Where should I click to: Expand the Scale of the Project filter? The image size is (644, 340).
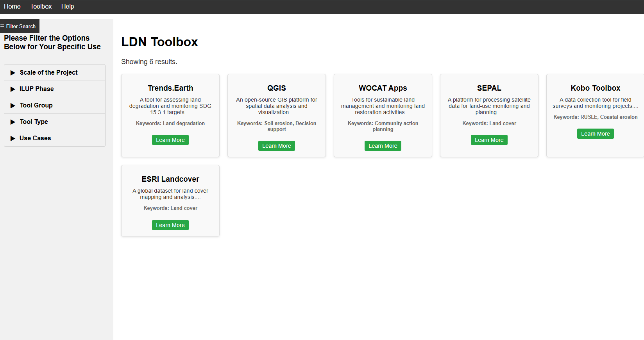point(55,73)
